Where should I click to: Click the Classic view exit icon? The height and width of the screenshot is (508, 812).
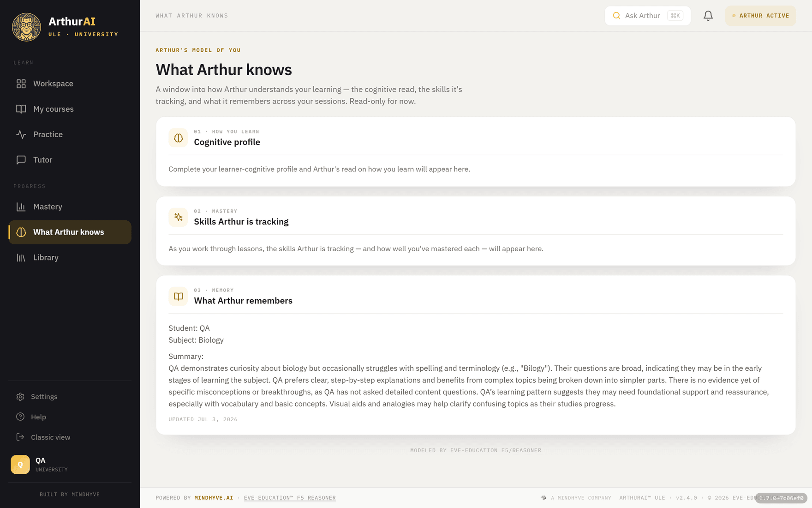tap(20, 437)
